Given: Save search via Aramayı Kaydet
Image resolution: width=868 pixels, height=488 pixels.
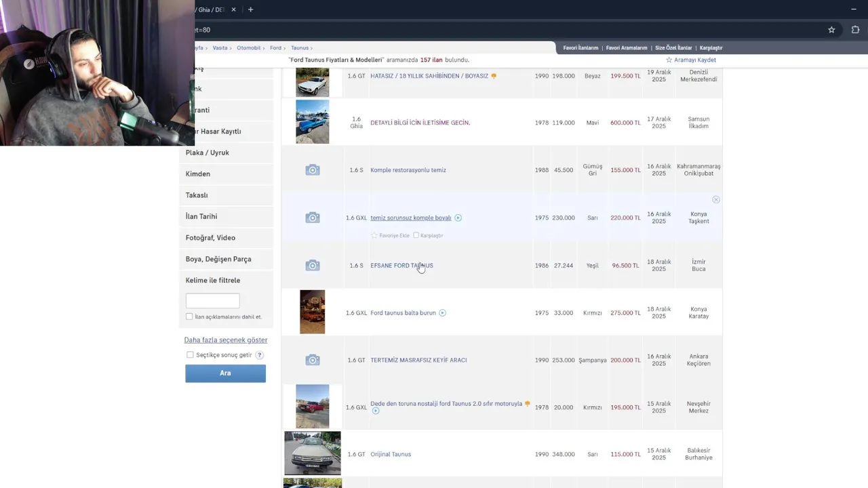Looking at the screenshot, I should [x=694, y=60].
